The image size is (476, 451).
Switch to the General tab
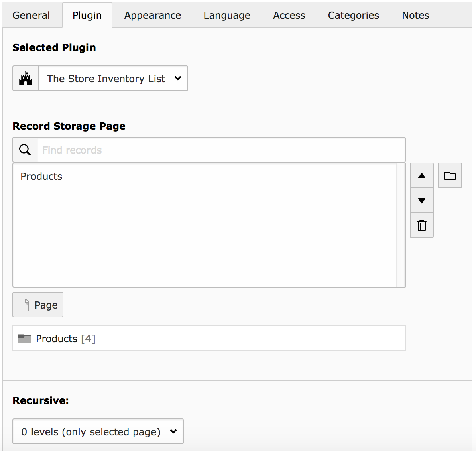[31, 16]
